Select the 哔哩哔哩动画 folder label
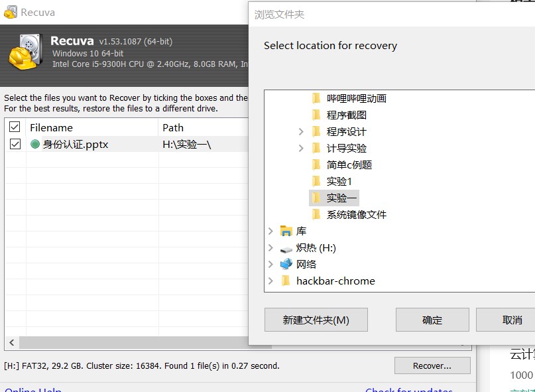The height and width of the screenshot is (392, 535). coord(357,98)
